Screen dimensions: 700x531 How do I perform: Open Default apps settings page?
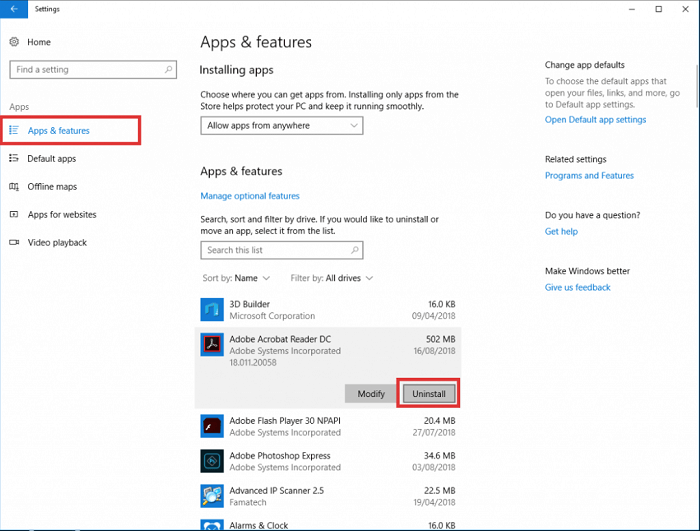52,159
